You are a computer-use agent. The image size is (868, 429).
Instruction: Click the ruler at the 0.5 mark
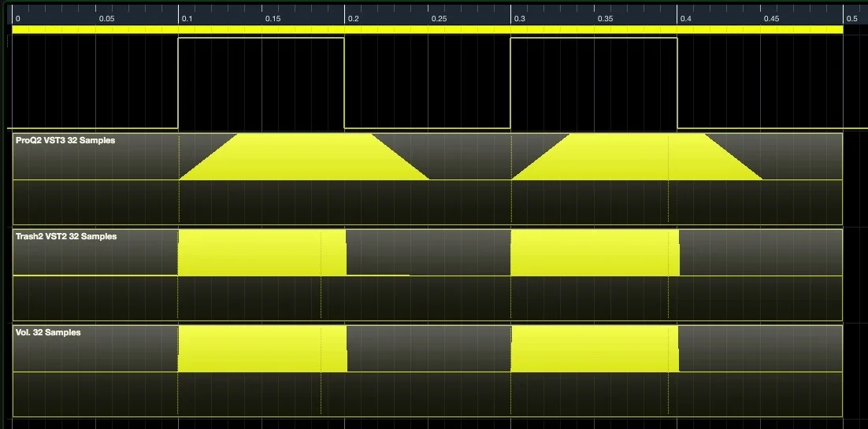[x=852, y=19]
